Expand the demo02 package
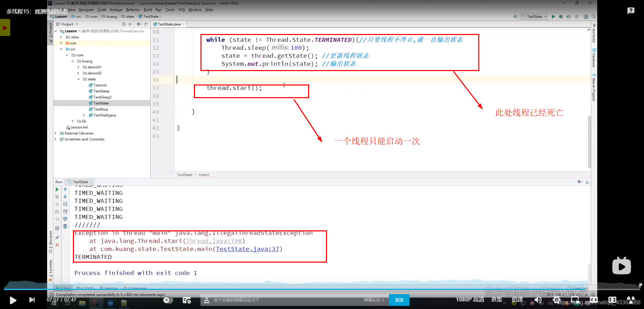644x309 pixels. click(78, 73)
